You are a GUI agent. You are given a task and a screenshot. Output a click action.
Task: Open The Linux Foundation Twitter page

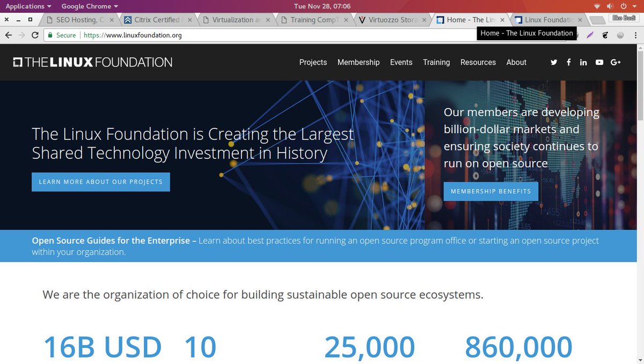[x=554, y=62]
